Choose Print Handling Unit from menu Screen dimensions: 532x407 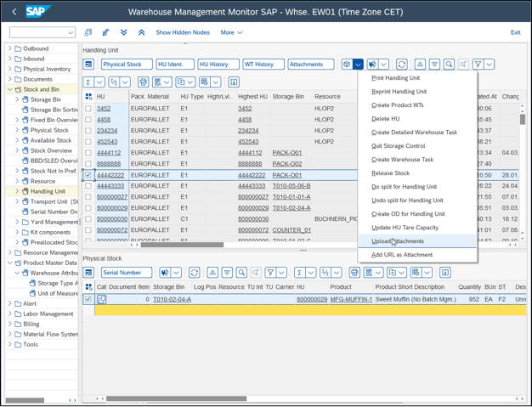[396, 78]
